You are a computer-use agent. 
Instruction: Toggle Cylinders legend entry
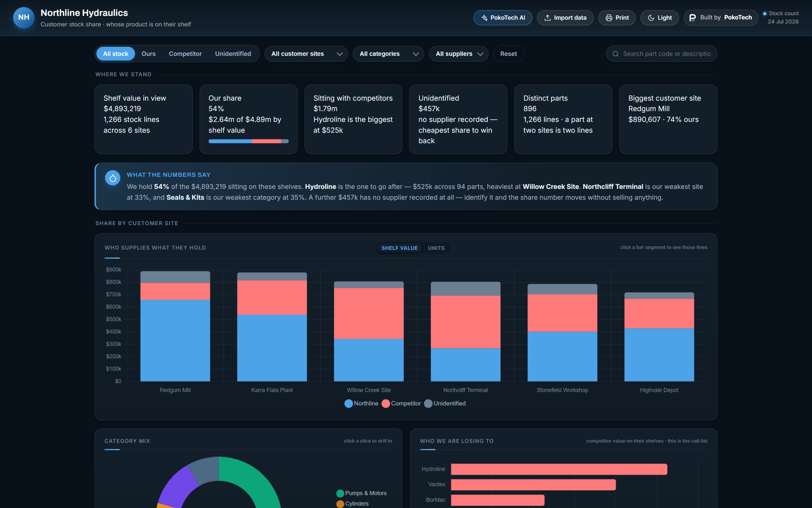coord(352,504)
